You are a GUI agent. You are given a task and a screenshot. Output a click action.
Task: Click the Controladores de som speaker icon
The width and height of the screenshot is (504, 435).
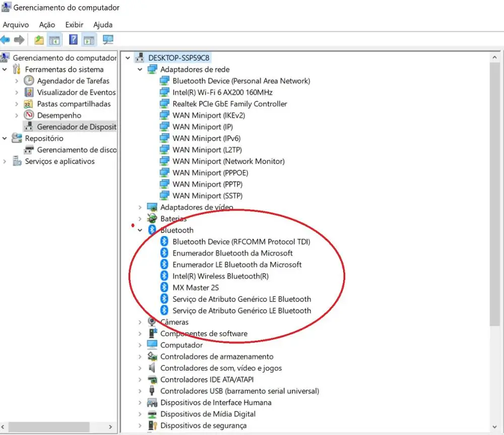click(x=152, y=368)
